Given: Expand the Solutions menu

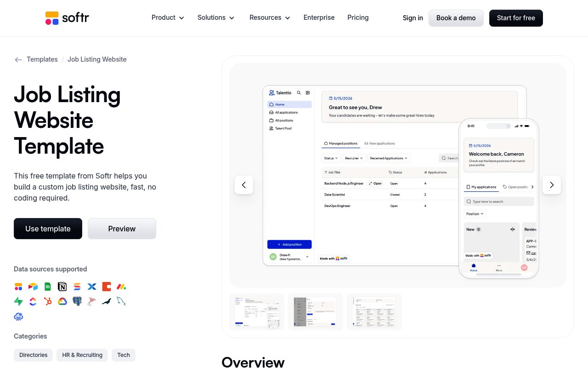Looking at the screenshot, I should point(216,17).
